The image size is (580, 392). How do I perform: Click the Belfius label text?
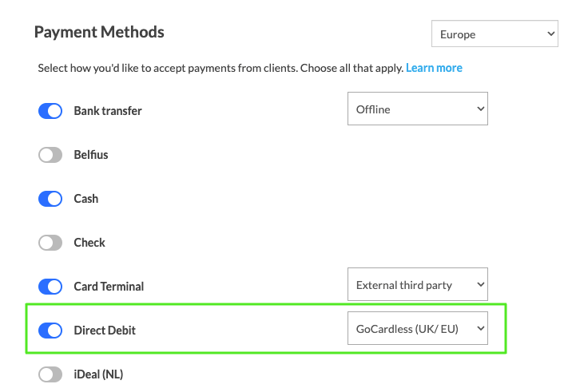coord(91,155)
